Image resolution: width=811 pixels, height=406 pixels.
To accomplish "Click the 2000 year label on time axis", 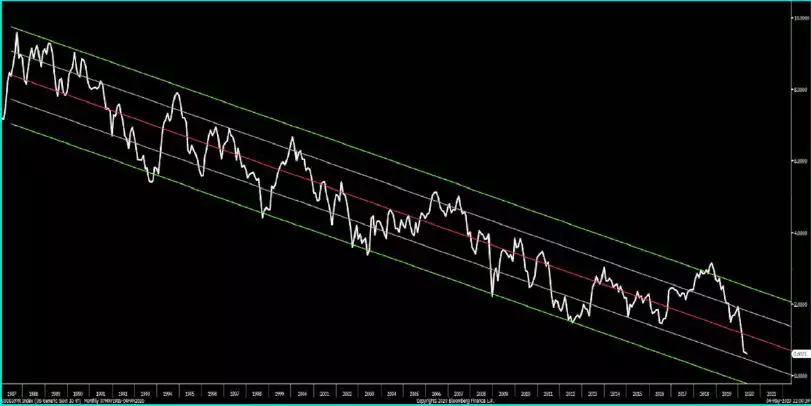I will (302, 394).
